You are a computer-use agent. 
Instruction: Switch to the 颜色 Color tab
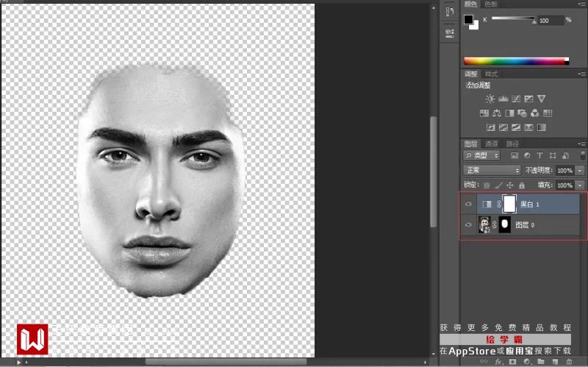coord(470,4)
